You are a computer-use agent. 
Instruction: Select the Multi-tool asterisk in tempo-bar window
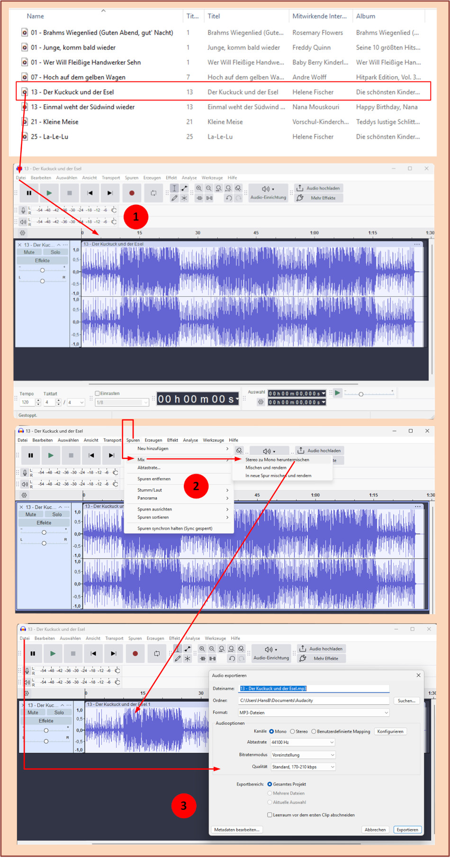(184, 198)
